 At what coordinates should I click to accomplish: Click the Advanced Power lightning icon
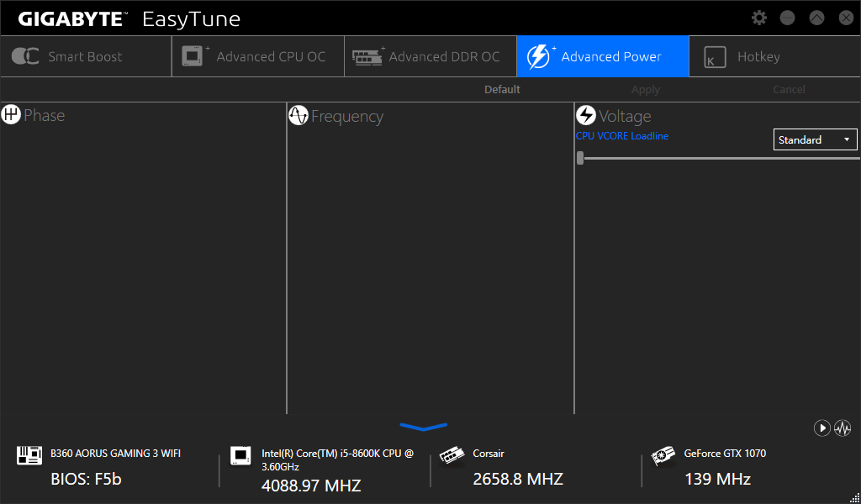coord(540,56)
